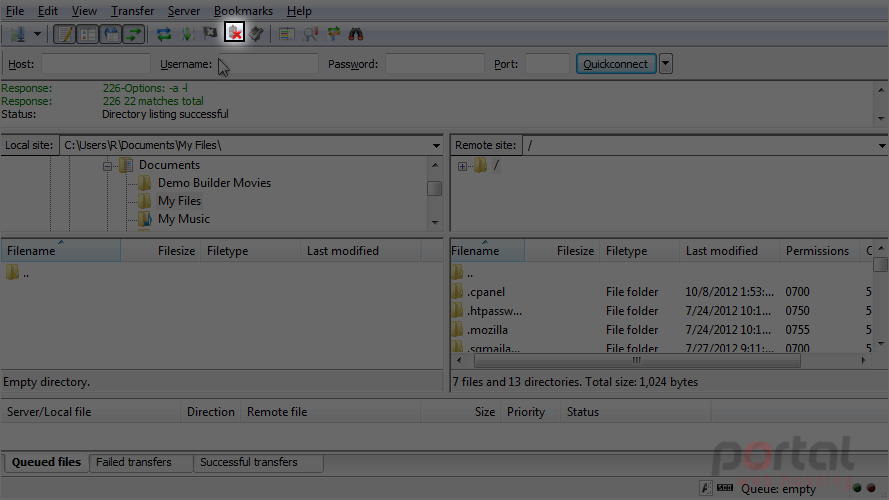Sort local files by Filename column
This screenshot has height=500, width=889.
click(x=61, y=251)
